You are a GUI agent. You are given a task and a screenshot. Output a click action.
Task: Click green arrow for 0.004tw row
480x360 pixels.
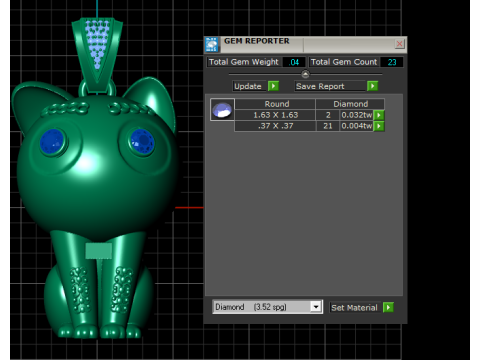click(x=379, y=126)
